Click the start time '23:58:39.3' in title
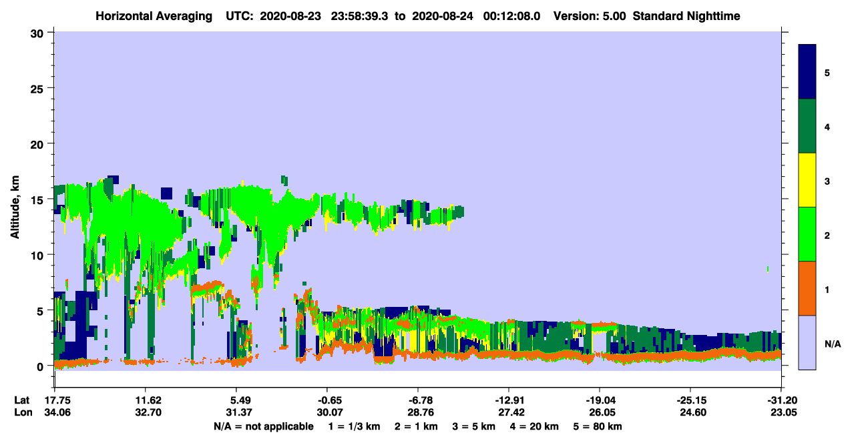This screenshot has height=445, width=868. 361,15
